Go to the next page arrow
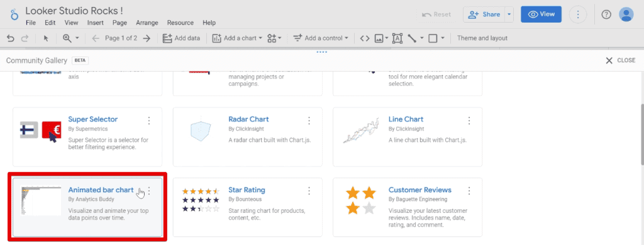644x245 pixels. pos(147,38)
